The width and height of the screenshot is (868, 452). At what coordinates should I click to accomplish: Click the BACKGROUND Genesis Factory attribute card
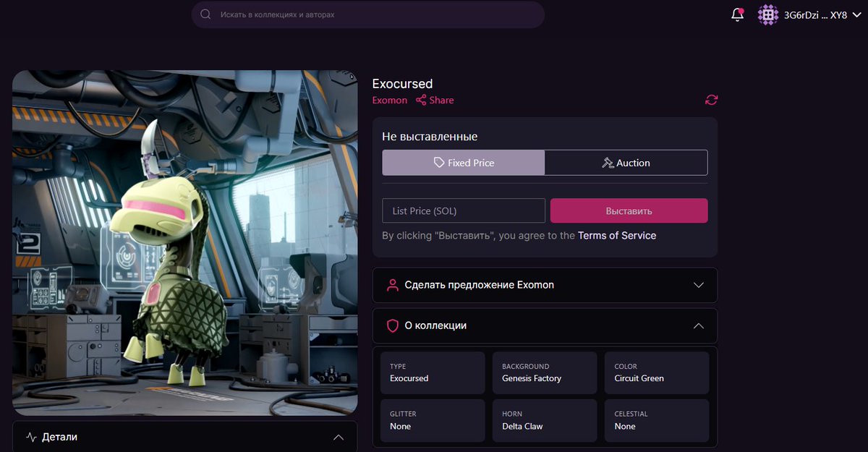click(545, 372)
